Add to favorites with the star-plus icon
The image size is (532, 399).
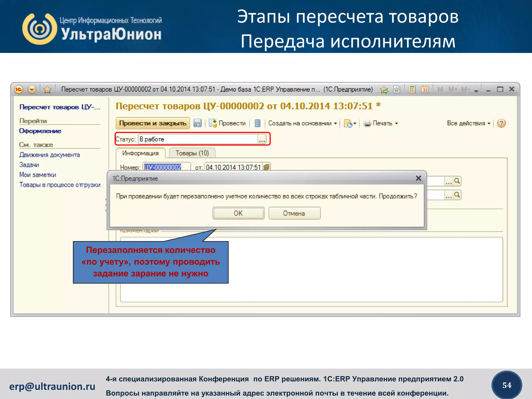pyautogui.click(x=384, y=90)
